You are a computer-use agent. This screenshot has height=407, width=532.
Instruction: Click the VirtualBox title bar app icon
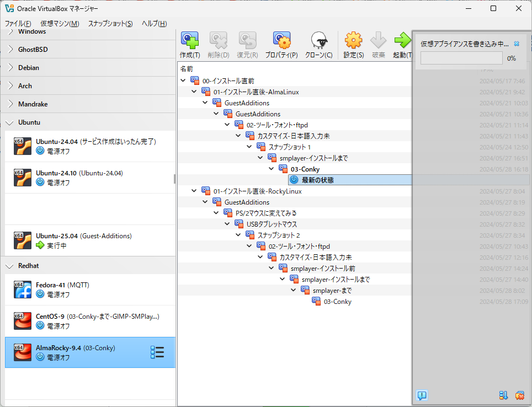point(9,8)
